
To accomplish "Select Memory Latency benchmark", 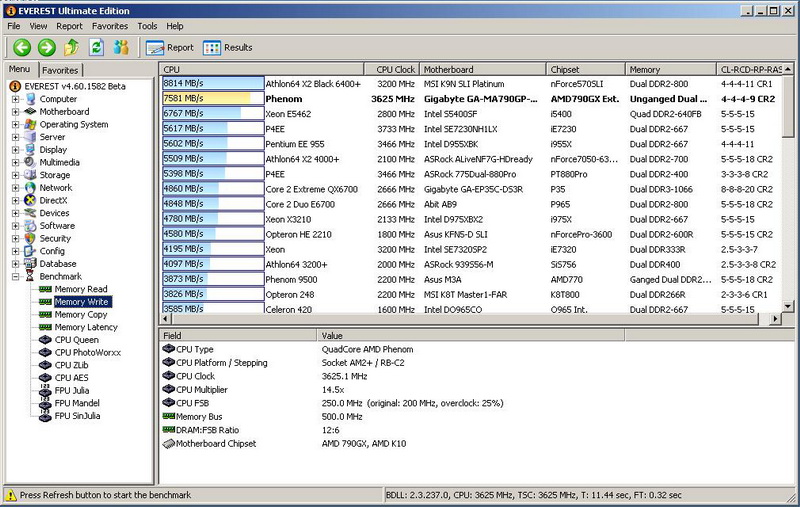I will [x=86, y=327].
